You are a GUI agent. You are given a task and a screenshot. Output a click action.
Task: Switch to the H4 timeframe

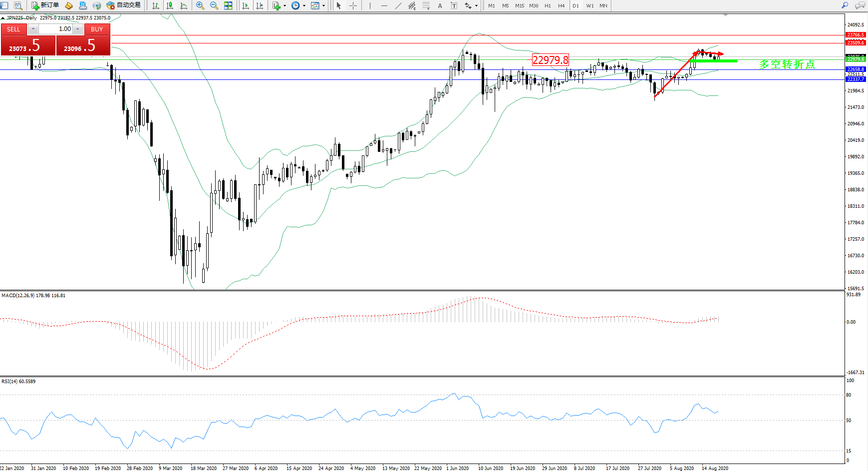[561, 5]
